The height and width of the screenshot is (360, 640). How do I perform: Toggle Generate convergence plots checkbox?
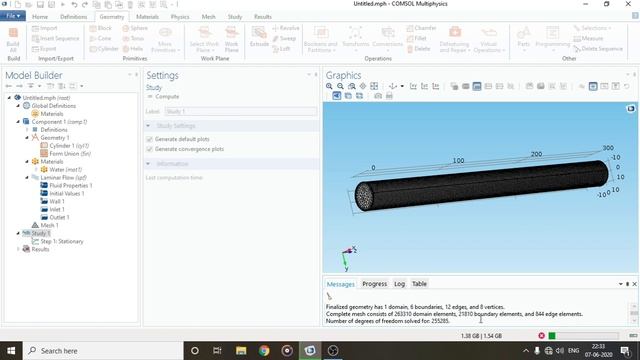click(x=149, y=149)
